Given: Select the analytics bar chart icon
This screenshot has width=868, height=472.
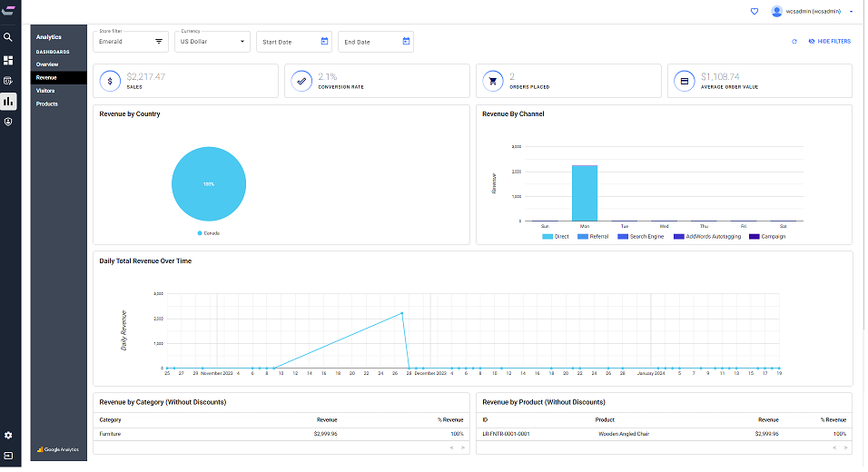Looking at the screenshot, I should coord(8,102).
